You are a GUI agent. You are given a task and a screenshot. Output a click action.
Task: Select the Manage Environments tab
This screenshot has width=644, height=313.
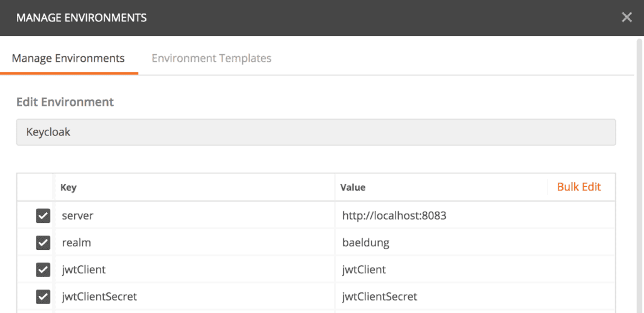(x=68, y=58)
